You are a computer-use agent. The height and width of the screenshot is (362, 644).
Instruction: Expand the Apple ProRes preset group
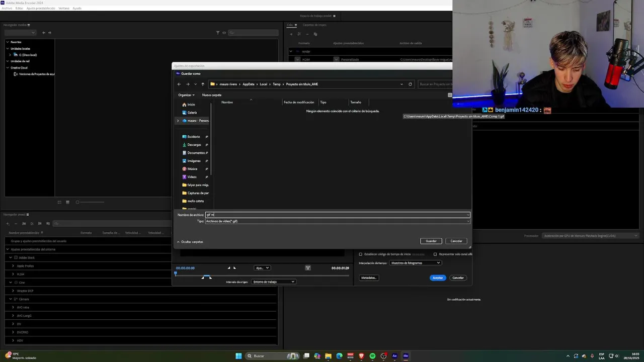[13, 266]
